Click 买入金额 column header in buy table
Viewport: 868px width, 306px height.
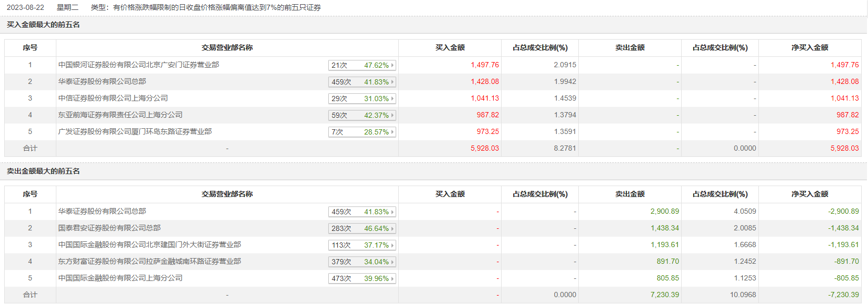[x=450, y=48]
